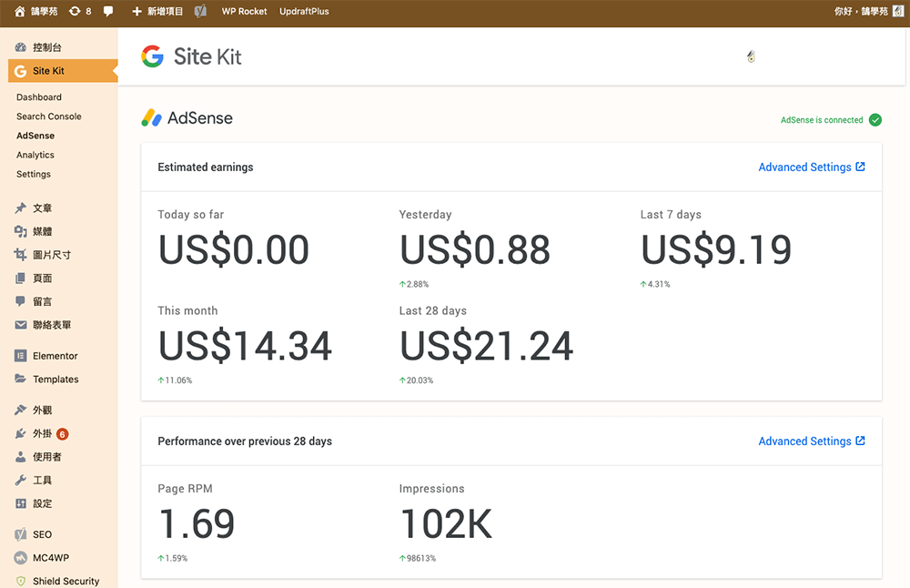Click the green AdSense connected checkmark
910x588 pixels.
(x=875, y=120)
